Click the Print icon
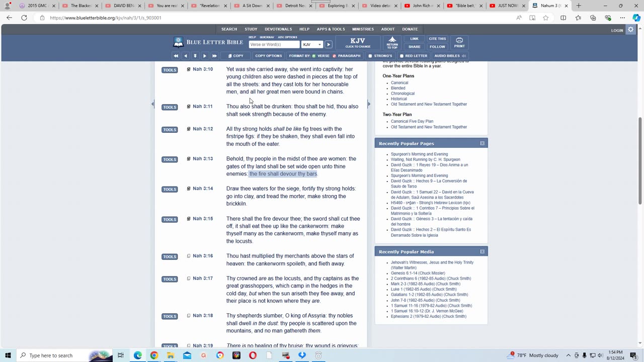Screen dimensions: 644x362 point(459,43)
